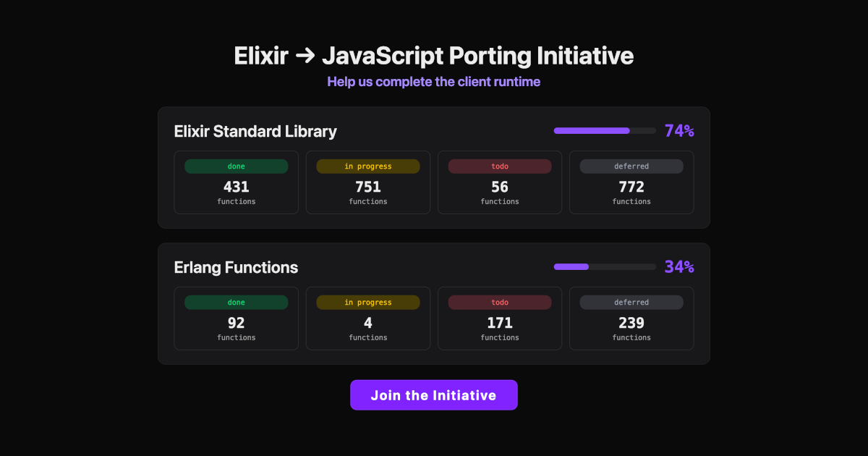Open the Help us complete the client runtime link
This screenshot has width=868, height=456.
pos(434,82)
